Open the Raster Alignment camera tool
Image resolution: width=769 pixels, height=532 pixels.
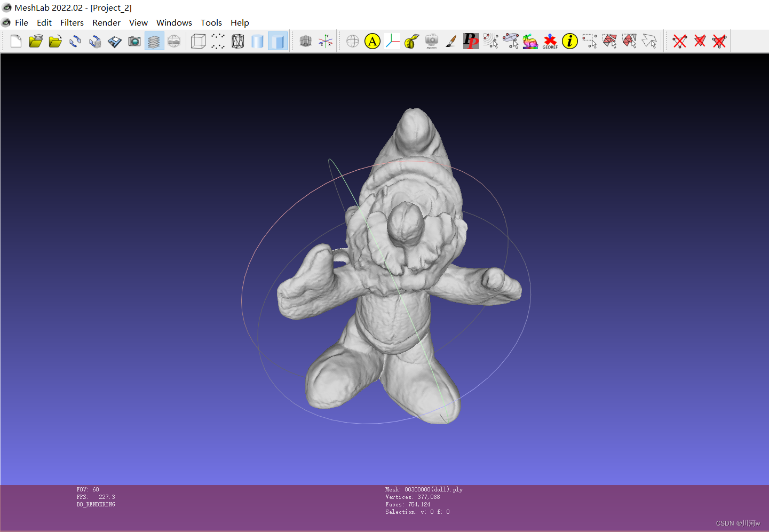pyautogui.click(x=432, y=41)
